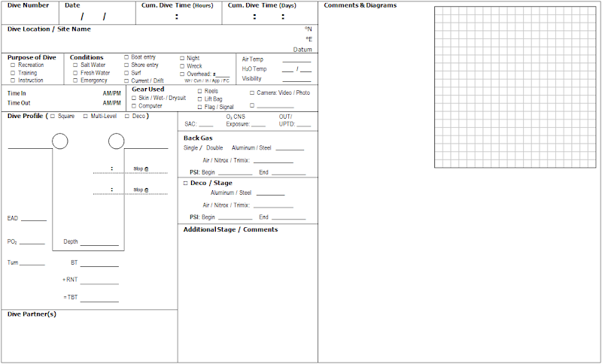Viewport: 602px width, 364px height.
Task: Tick the Skin / Wet- / Drysuit box
Action: tap(134, 99)
